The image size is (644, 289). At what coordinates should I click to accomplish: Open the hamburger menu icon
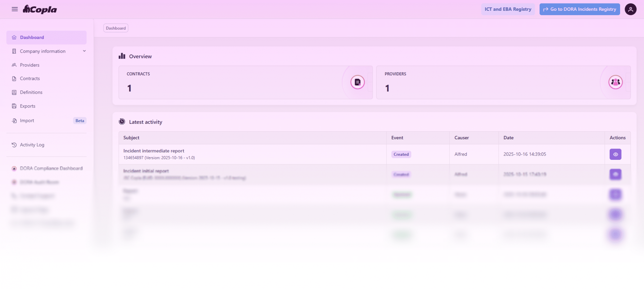[x=15, y=9]
